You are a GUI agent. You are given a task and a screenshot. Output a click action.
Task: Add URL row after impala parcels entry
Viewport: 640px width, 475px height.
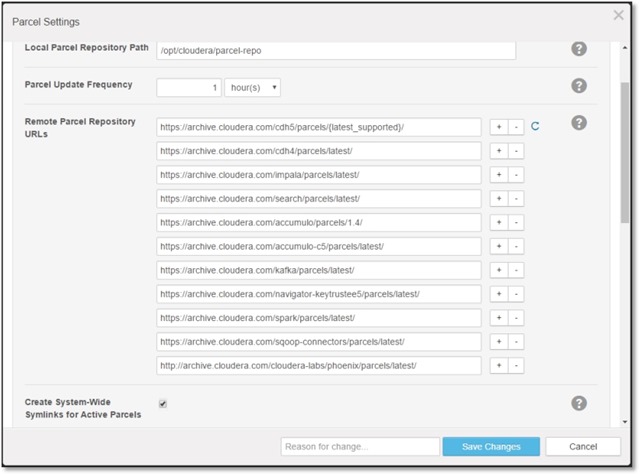pos(499,175)
